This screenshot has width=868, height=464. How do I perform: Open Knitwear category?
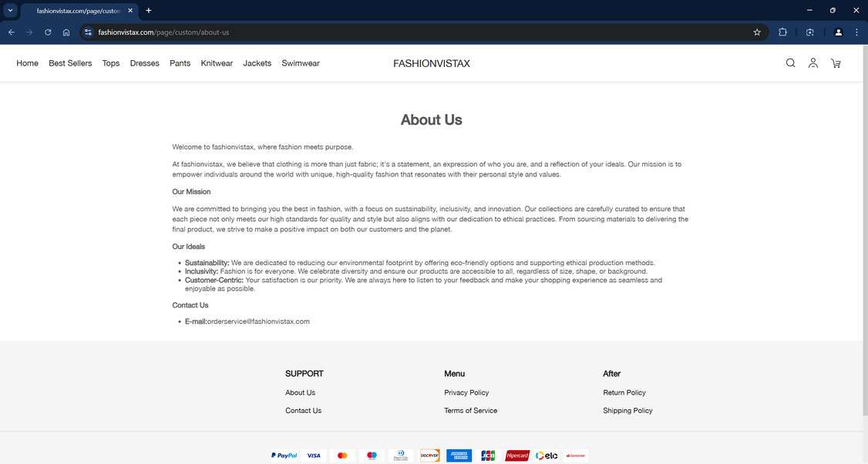click(217, 63)
